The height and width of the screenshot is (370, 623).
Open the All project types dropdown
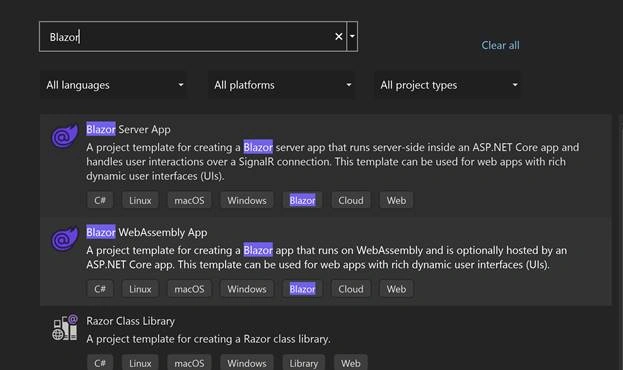point(447,85)
